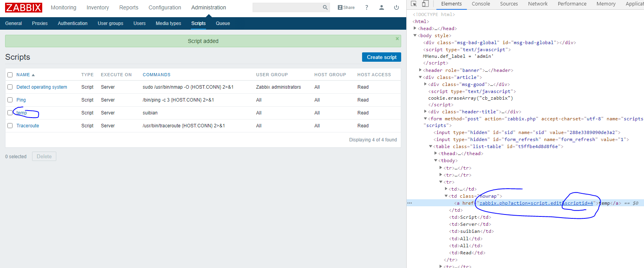
Task: Switch to DevTools Network tab
Action: (538, 4)
